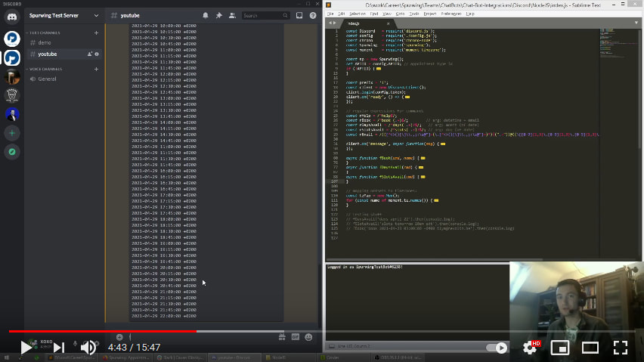The width and height of the screenshot is (644, 362).
Task: Unfold the client.on('ready') code block marker
Action: coord(407,97)
